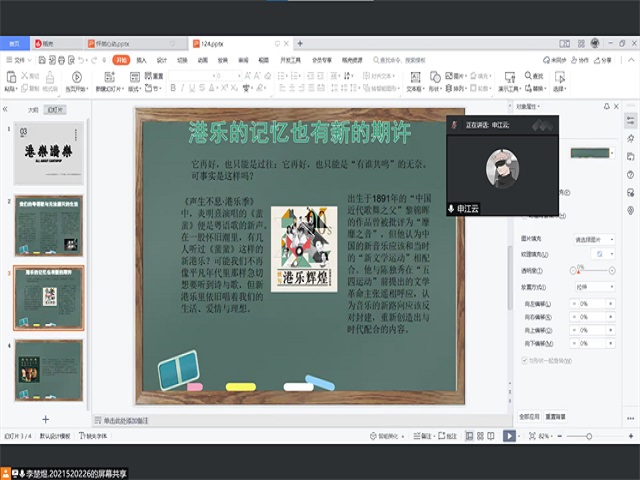
Task: Click the Save icon in quick access toolbar
Action: point(42,60)
